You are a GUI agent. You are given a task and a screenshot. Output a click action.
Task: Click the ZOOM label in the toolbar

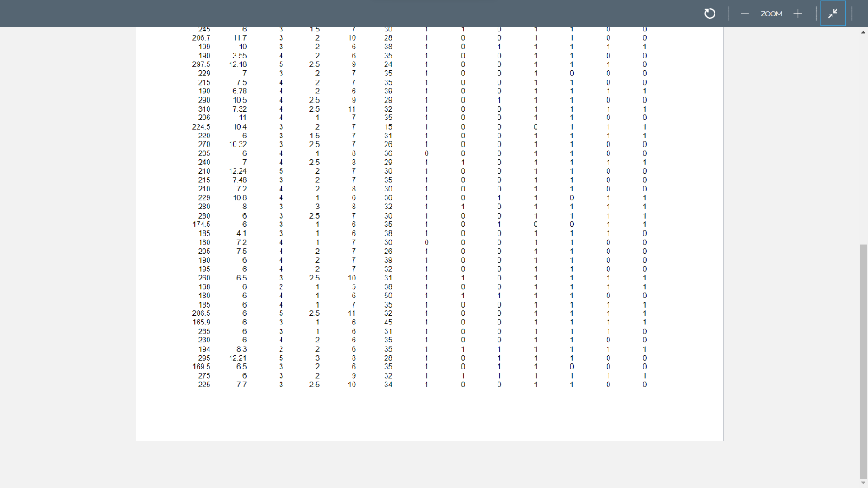[x=771, y=14]
